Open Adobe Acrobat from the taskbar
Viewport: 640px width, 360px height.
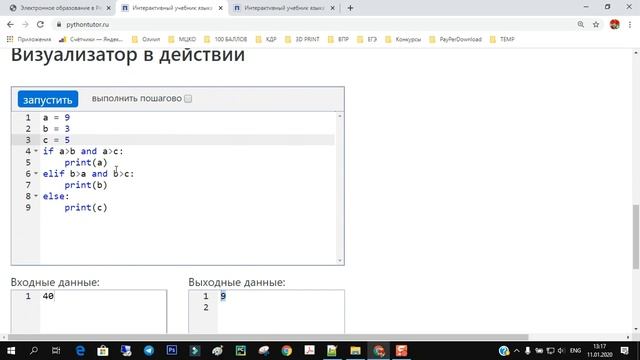click(x=309, y=351)
